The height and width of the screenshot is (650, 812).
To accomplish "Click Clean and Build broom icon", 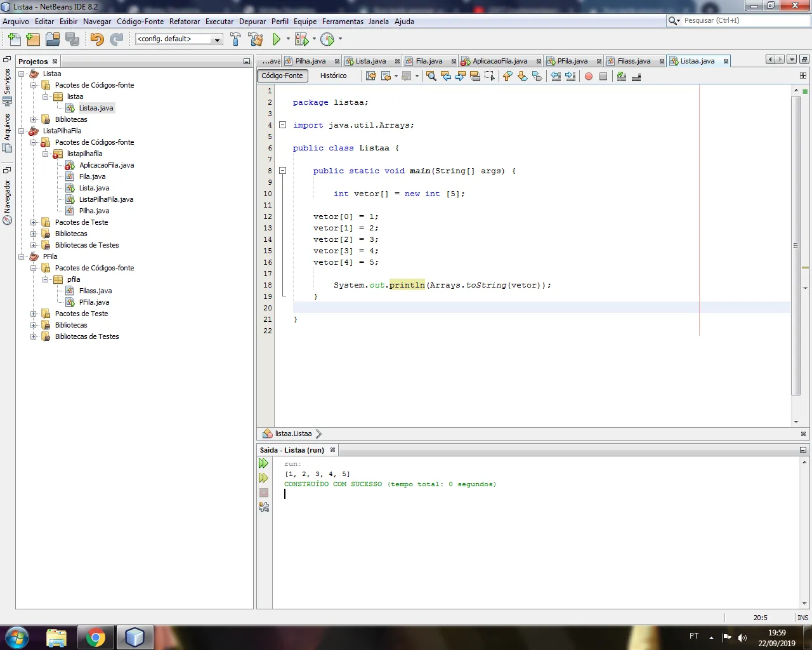I will (x=256, y=39).
